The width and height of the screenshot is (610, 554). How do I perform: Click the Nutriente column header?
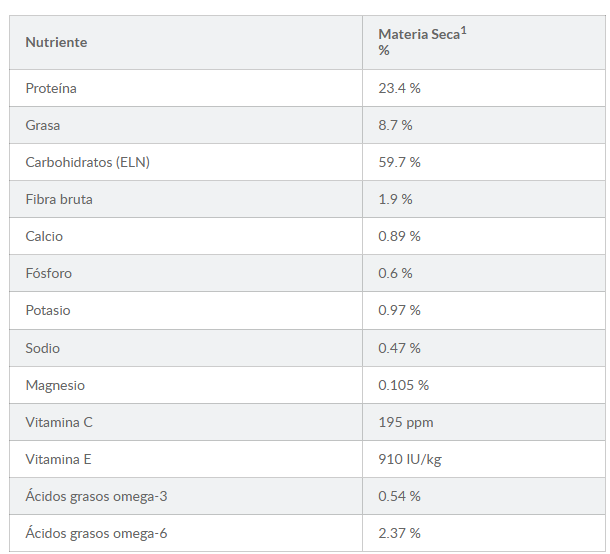(56, 42)
